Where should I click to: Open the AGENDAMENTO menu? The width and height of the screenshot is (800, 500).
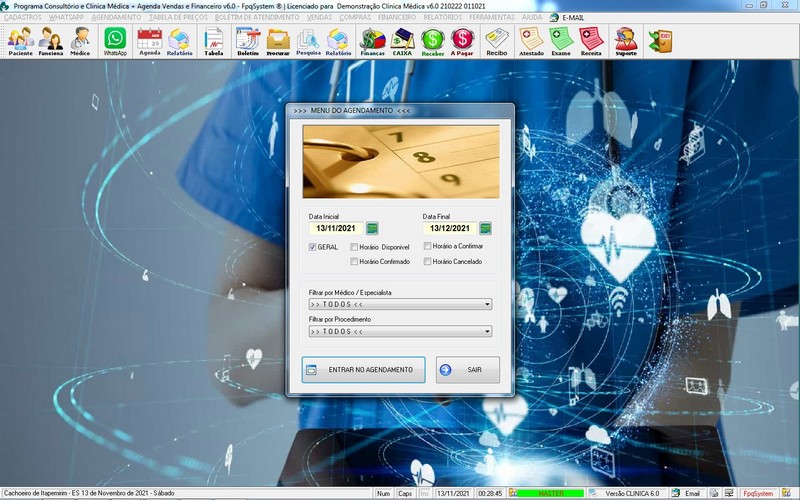coord(116,17)
